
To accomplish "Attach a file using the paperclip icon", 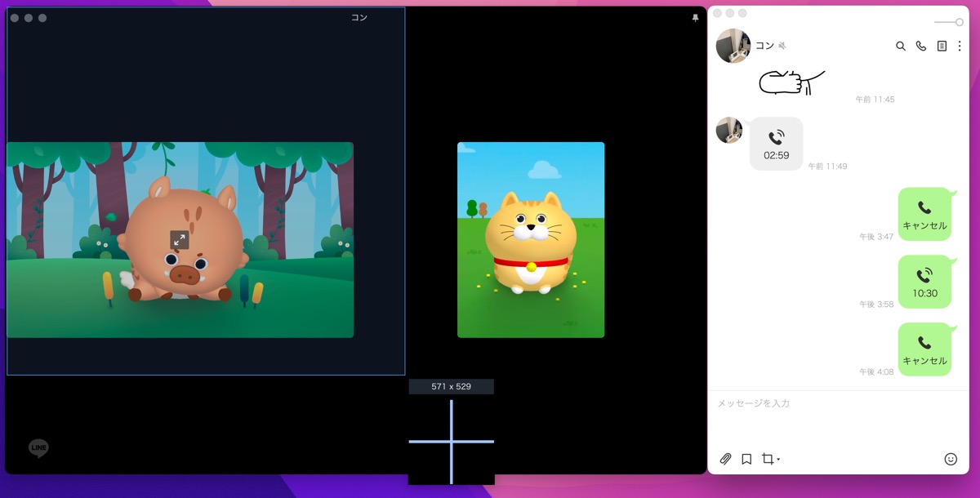I will [724, 459].
